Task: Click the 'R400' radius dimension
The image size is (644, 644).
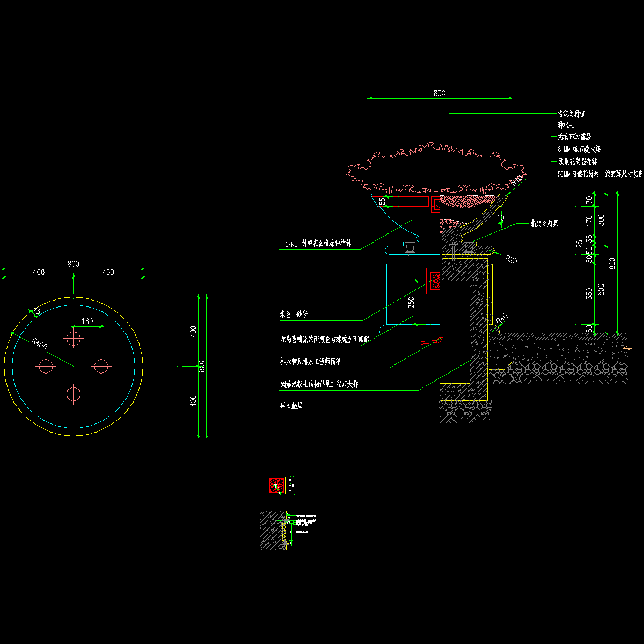Action: point(40,343)
